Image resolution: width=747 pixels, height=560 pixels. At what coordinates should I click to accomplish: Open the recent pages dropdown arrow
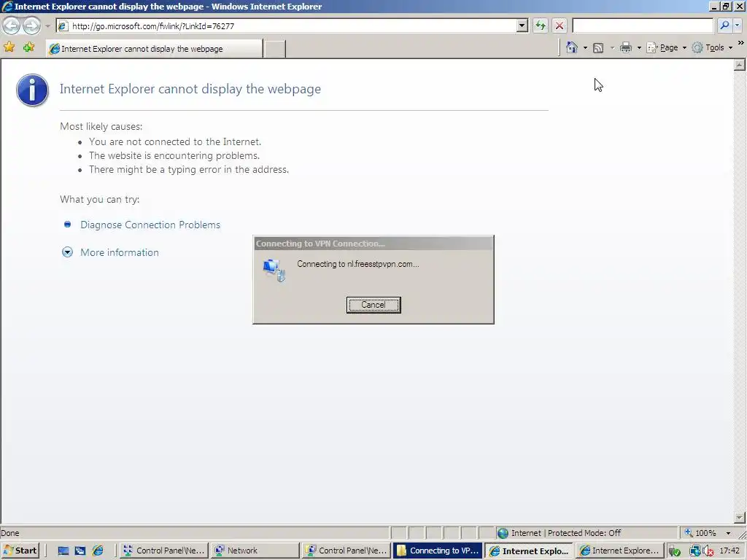coord(47,26)
